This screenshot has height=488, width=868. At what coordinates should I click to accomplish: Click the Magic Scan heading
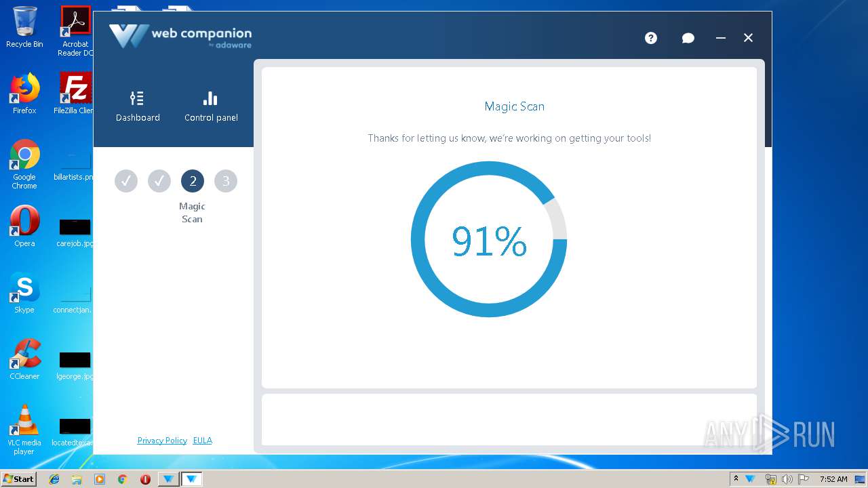click(514, 106)
